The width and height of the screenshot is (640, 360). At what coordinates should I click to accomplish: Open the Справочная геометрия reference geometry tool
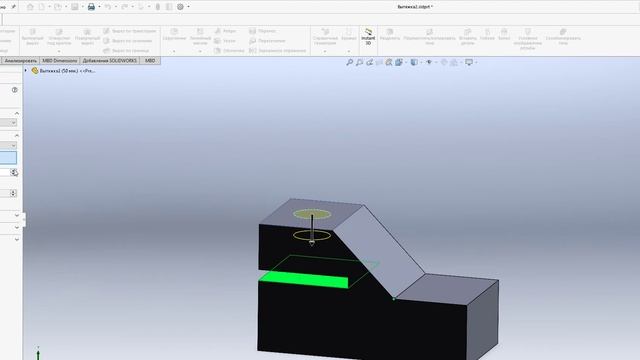[325, 37]
